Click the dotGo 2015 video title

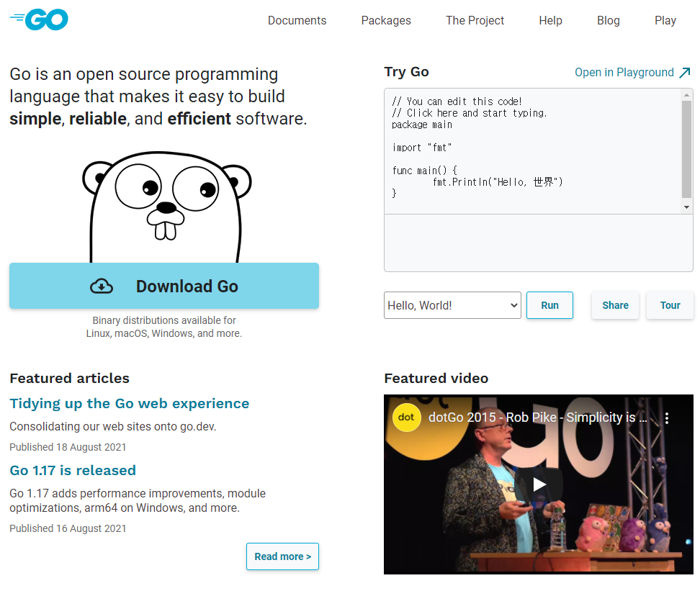537,418
